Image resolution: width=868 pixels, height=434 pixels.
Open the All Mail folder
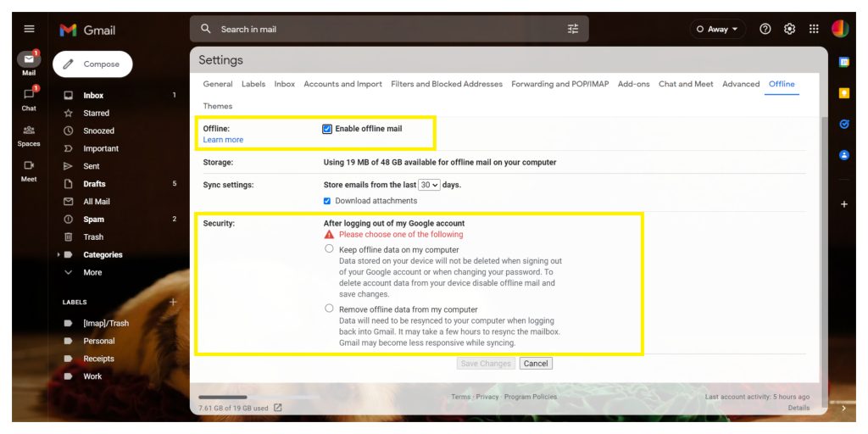(x=97, y=202)
